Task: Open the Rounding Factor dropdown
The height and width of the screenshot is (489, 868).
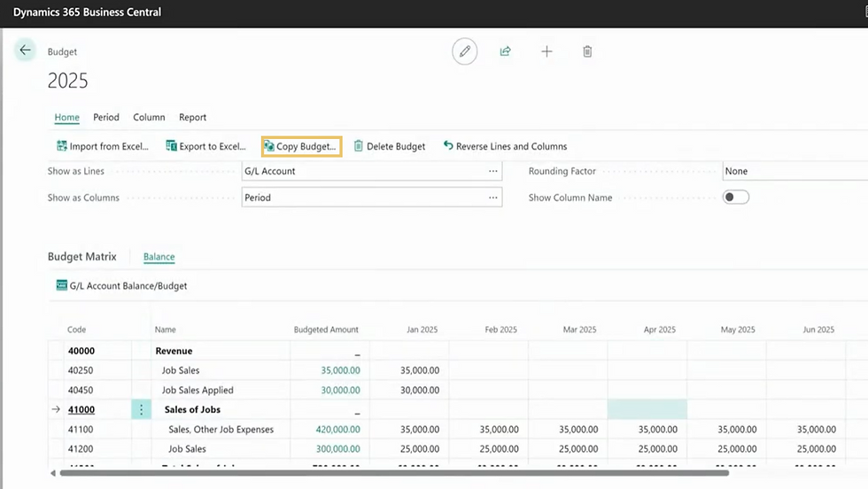Action: tap(795, 171)
